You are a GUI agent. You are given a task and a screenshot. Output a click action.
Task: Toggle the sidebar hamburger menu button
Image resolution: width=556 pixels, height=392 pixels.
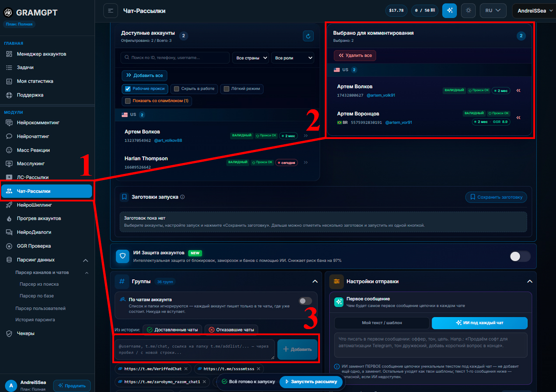click(111, 10)
